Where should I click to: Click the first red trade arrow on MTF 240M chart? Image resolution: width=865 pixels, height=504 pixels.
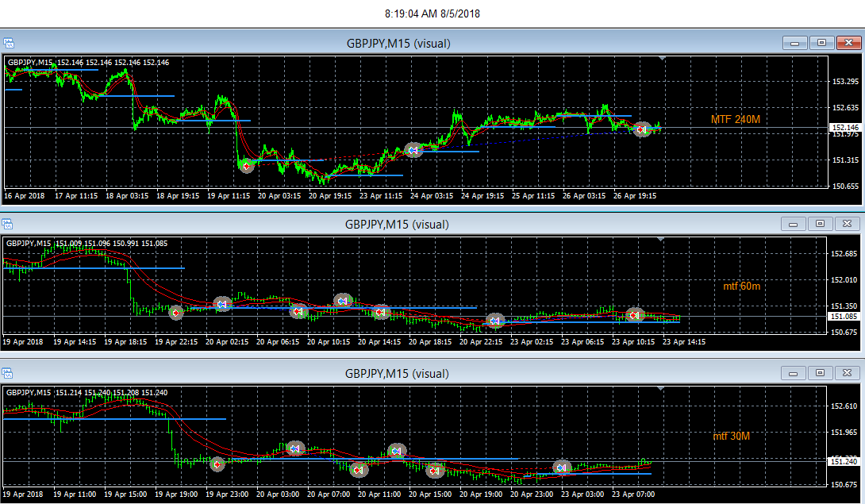point(247,166)
